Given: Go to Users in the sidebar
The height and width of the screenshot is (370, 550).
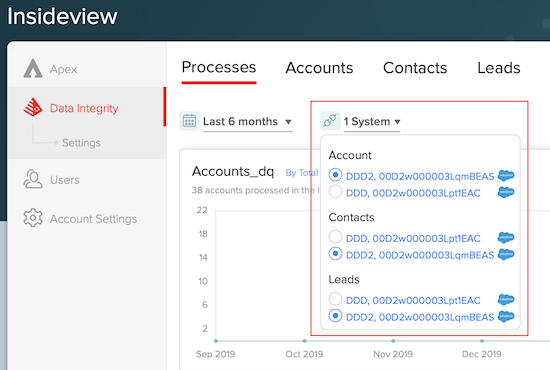Looking at the screenshot, I should tap(65, 180).
